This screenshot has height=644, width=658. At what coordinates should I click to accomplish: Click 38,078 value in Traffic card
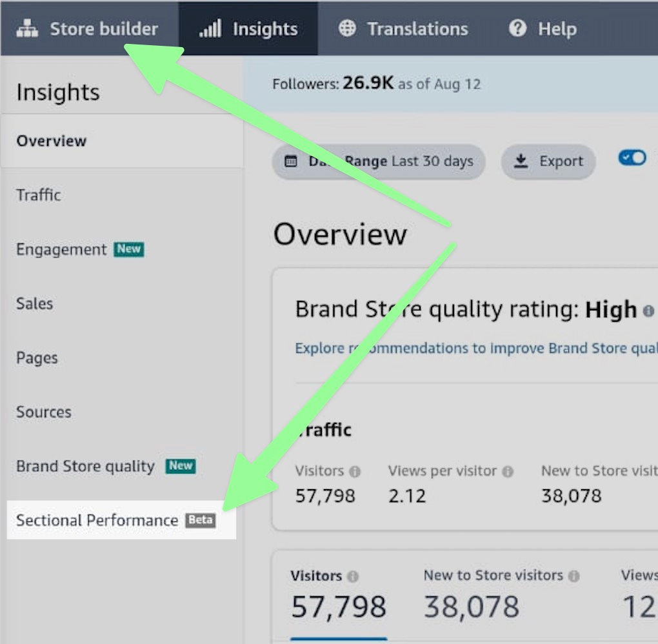(571, 496)
